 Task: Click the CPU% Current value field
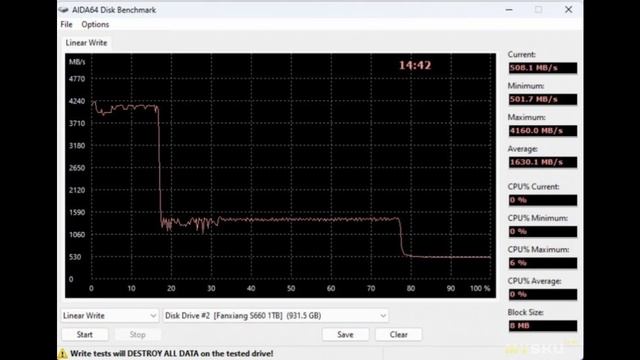click(542, 200)
